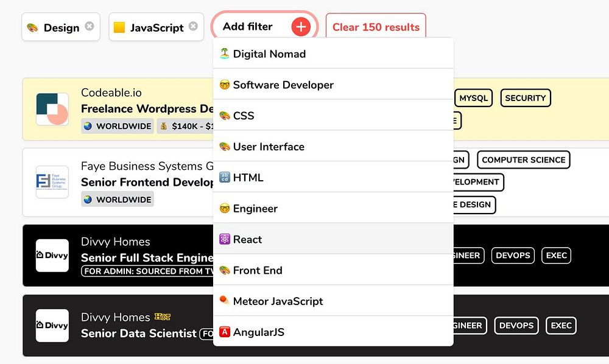609x364 pixels.
Task: Open Senior Data Scientist job title
Action: coord(139,334)
